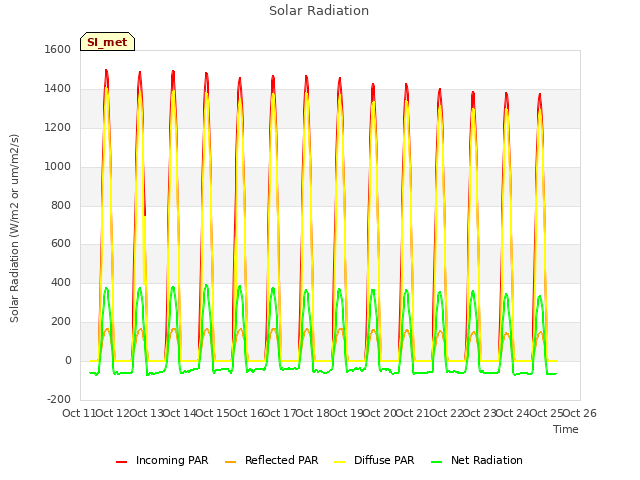Click the Oct 16 x-axis tick label

pyautogui.click(x=247, y=413)
